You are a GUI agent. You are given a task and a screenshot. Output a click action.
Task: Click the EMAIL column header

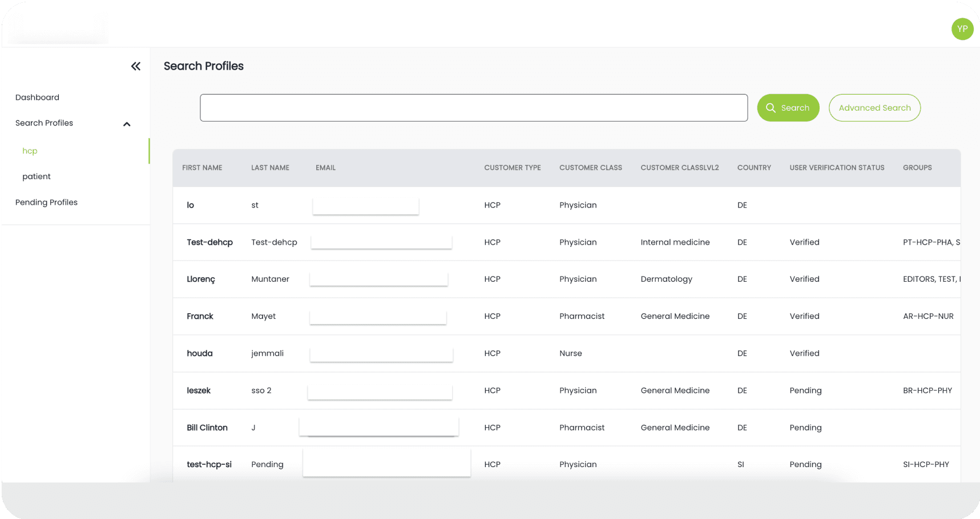coord(325,168)
